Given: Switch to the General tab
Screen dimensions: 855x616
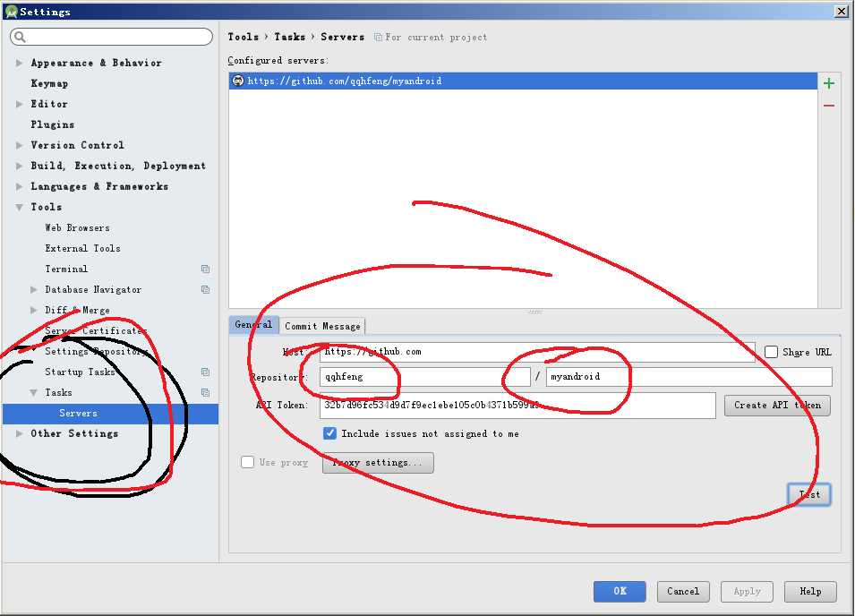Looking at the screenshot, I should [x=253, y=325].
